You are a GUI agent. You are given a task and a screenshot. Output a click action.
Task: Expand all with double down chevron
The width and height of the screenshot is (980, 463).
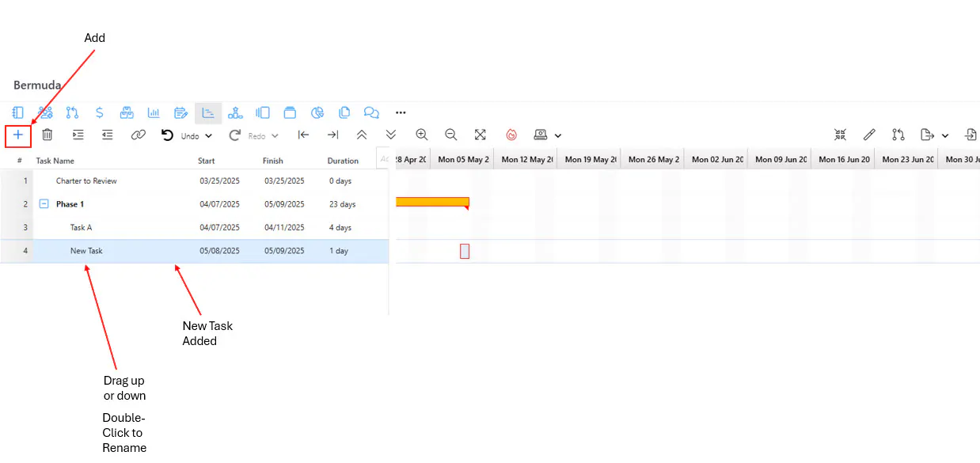tap(391, 135)
